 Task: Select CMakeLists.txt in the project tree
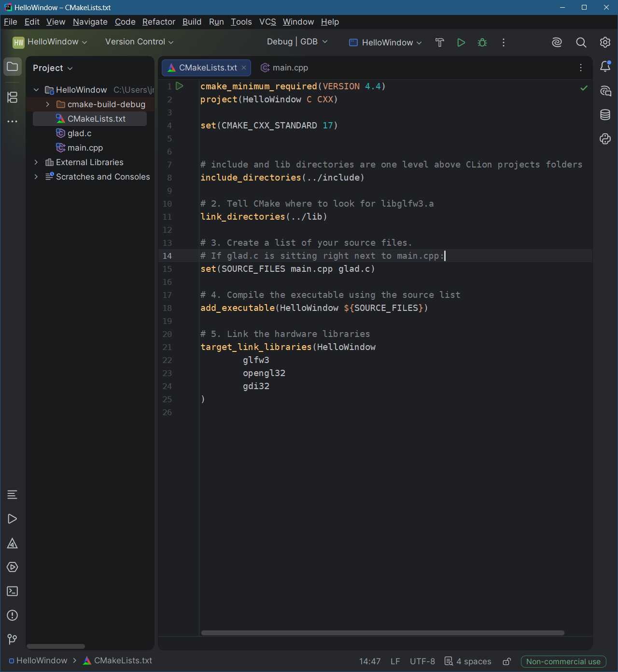tap(90, 119)
